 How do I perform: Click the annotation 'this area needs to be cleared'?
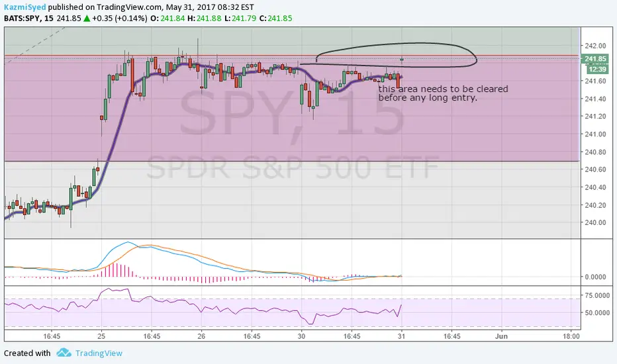[x=443, y=89]
